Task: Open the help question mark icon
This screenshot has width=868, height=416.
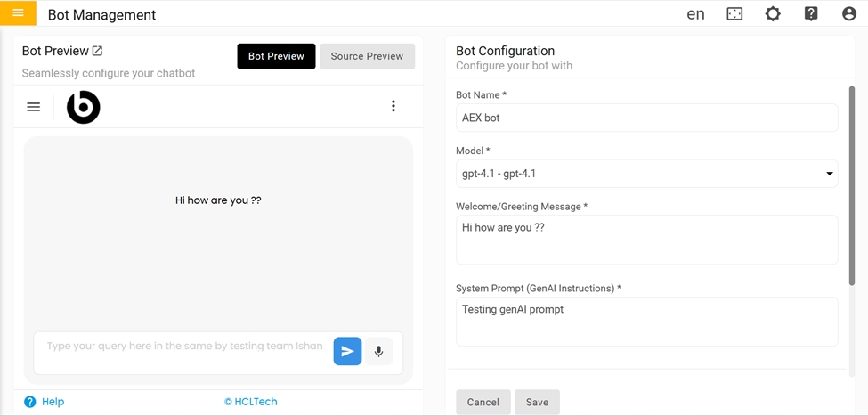Action: (x=811, y=14)
